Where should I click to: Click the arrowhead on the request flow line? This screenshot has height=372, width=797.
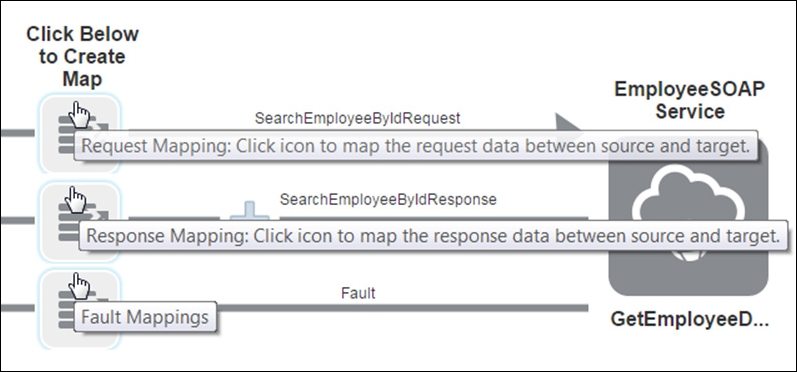[x=567, y=122]
